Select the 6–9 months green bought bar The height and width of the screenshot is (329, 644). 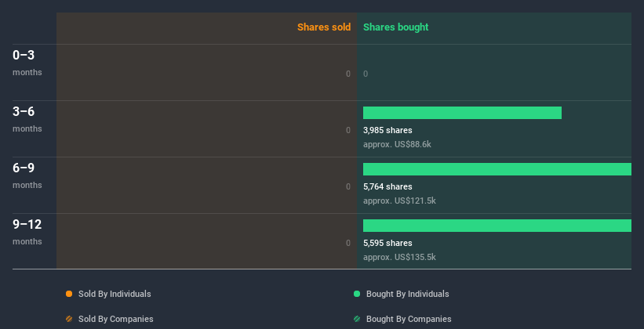click(x=497, y=169)
